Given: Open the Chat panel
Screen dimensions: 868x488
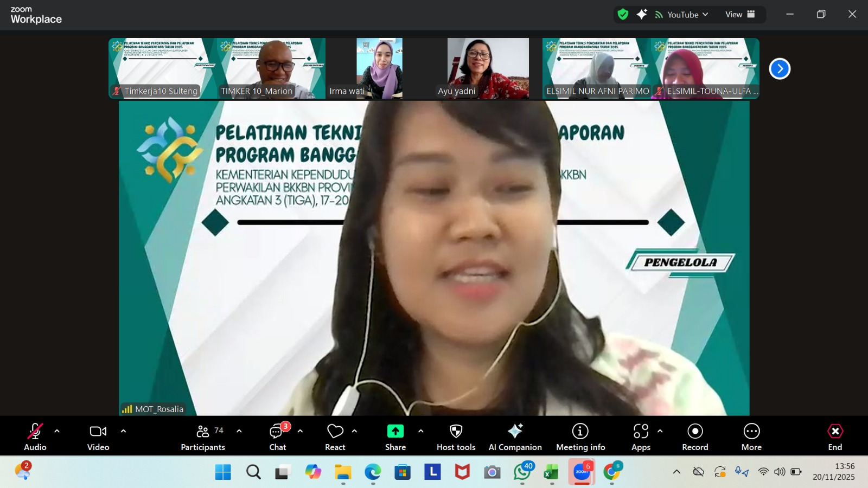Looking at the screenshot, I should [x=278, y=437].
